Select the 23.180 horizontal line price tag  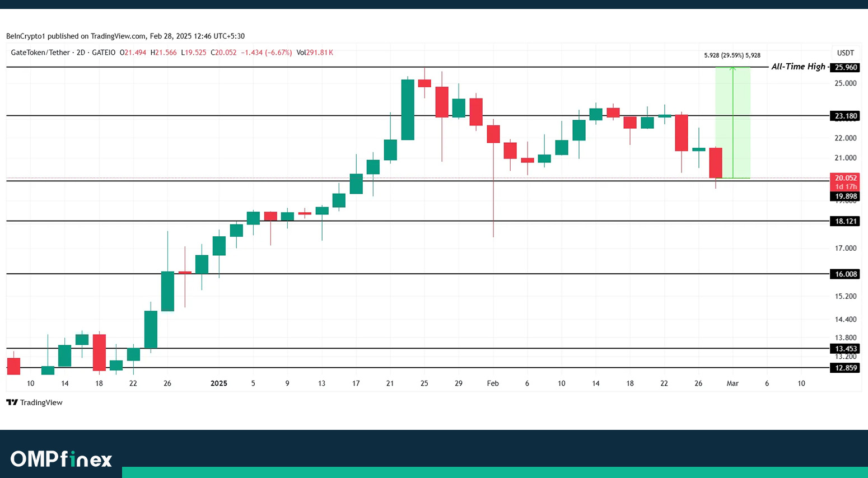846,116
